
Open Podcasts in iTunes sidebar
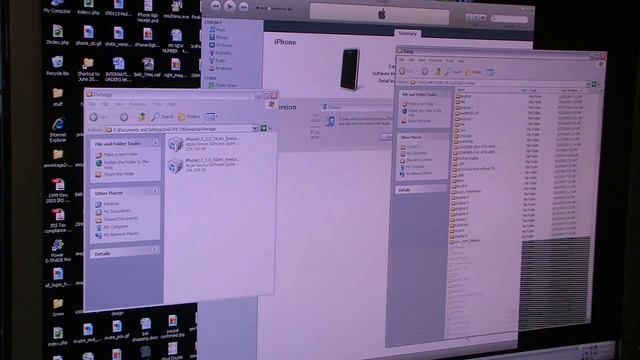coord(220,53)
